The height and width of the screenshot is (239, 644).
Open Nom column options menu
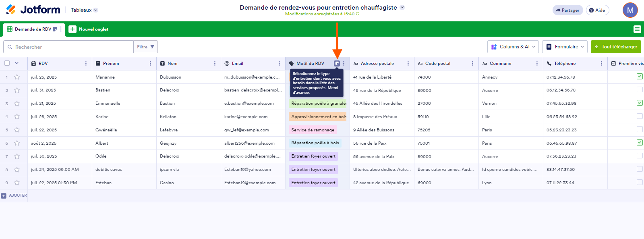215,63
